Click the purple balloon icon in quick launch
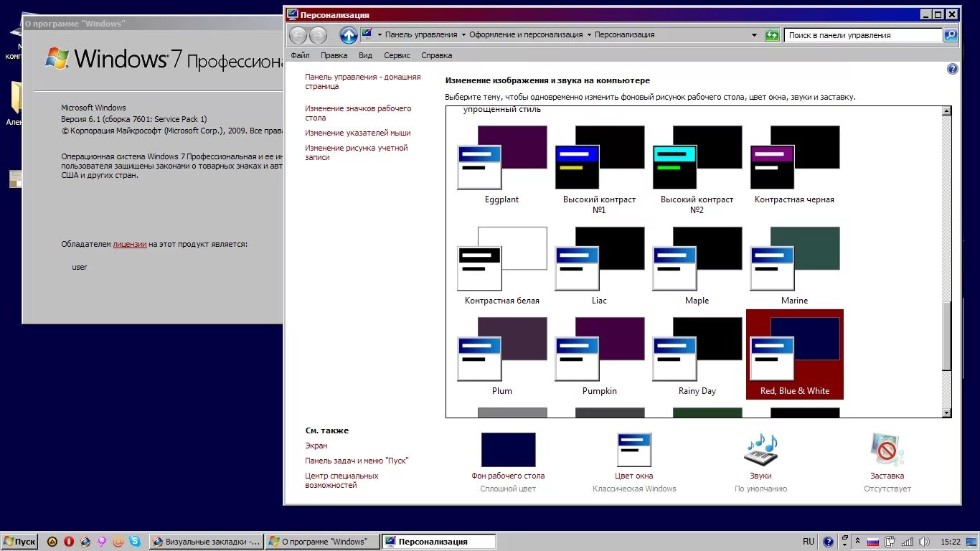Screen dimensions: 980x551 [x=102, y=542]
